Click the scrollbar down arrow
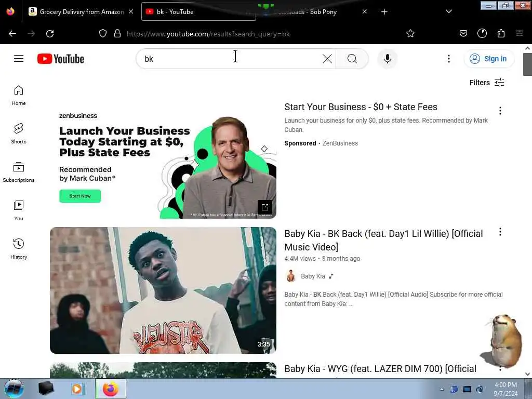The image size is (532, 399). 527,374
